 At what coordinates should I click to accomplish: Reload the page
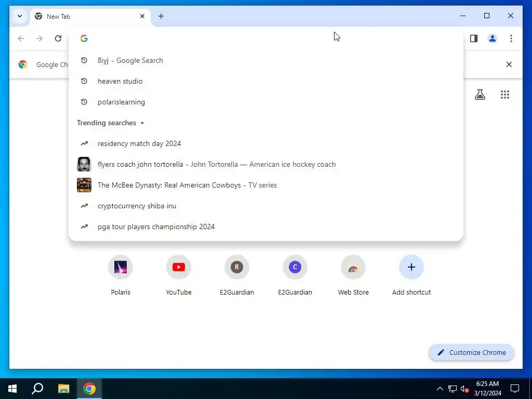[x=58, y=38]
